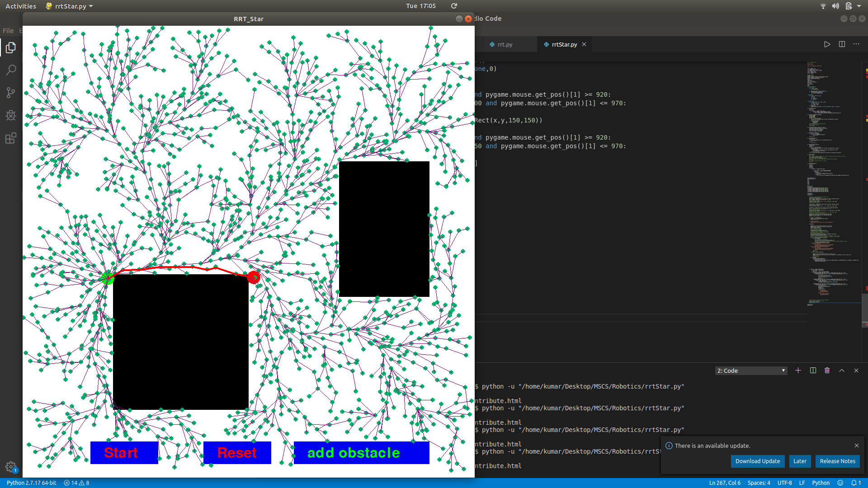
Task: Open the Explorer icon in VS Code sidebar
Action: click(10, 47)
